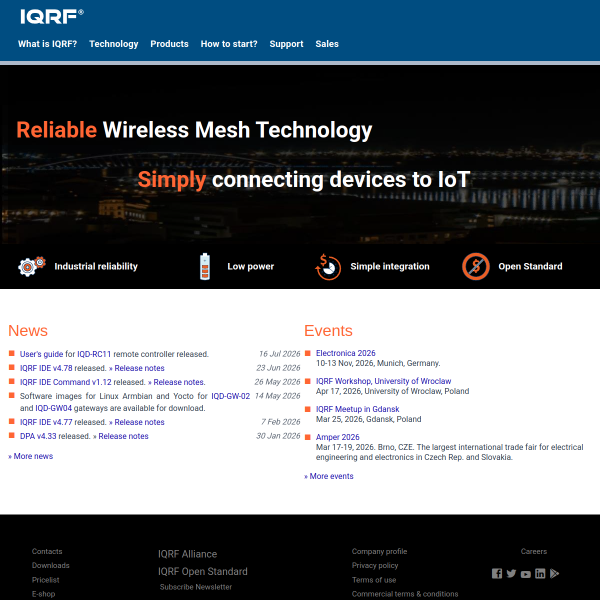This screenshot has width=600, height=600.
Task: Open Pricelist in the footer
Action: click(46, 580)
